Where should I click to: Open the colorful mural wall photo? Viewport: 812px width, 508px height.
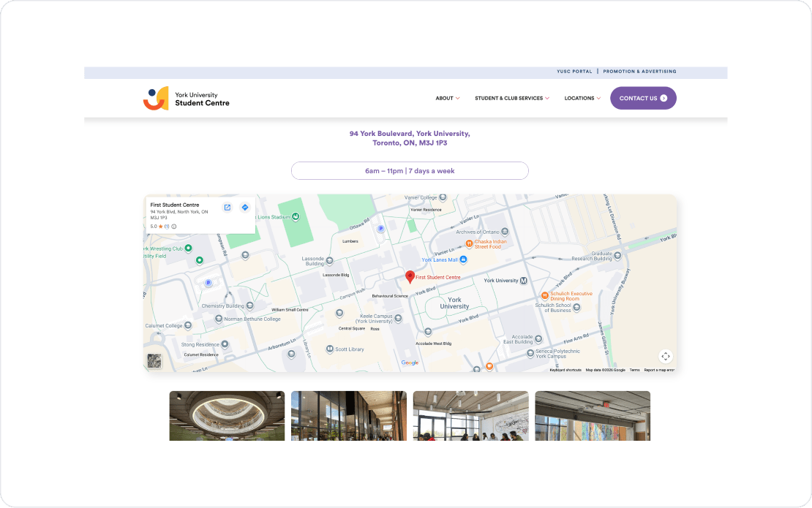593,416
